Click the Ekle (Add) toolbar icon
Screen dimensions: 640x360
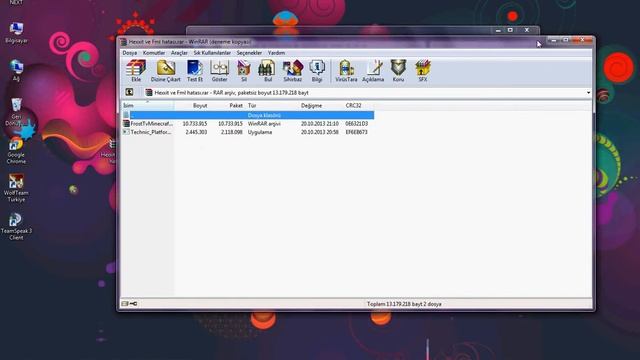(x=136, y=71)
